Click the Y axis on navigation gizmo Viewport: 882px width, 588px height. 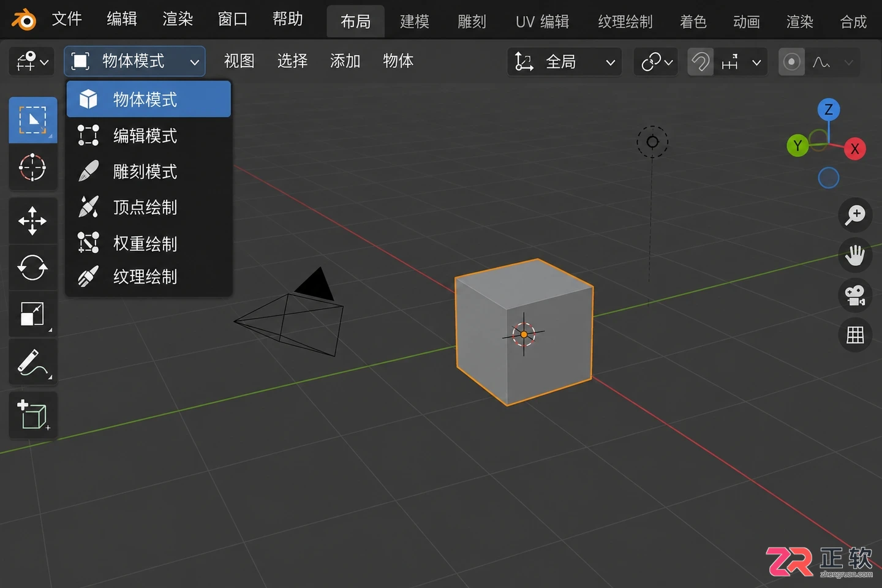click(x=797, y=146)
